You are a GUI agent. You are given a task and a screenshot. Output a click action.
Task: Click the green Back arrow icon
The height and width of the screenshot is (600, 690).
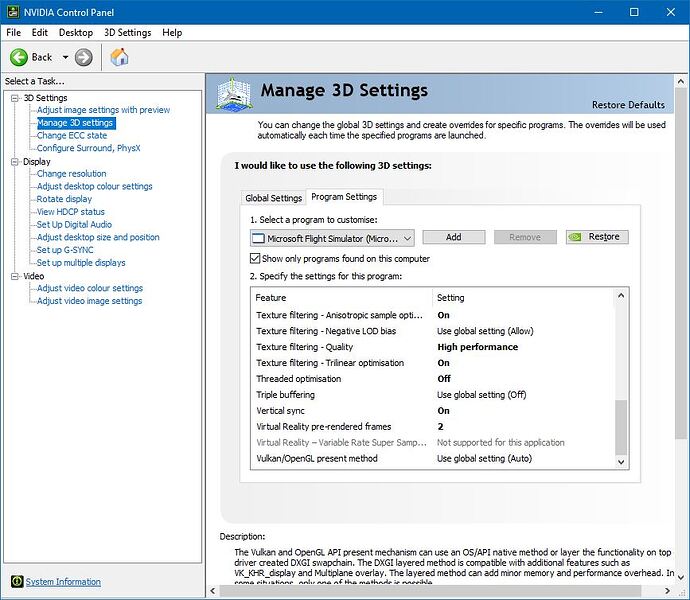(x=19, y=57)
